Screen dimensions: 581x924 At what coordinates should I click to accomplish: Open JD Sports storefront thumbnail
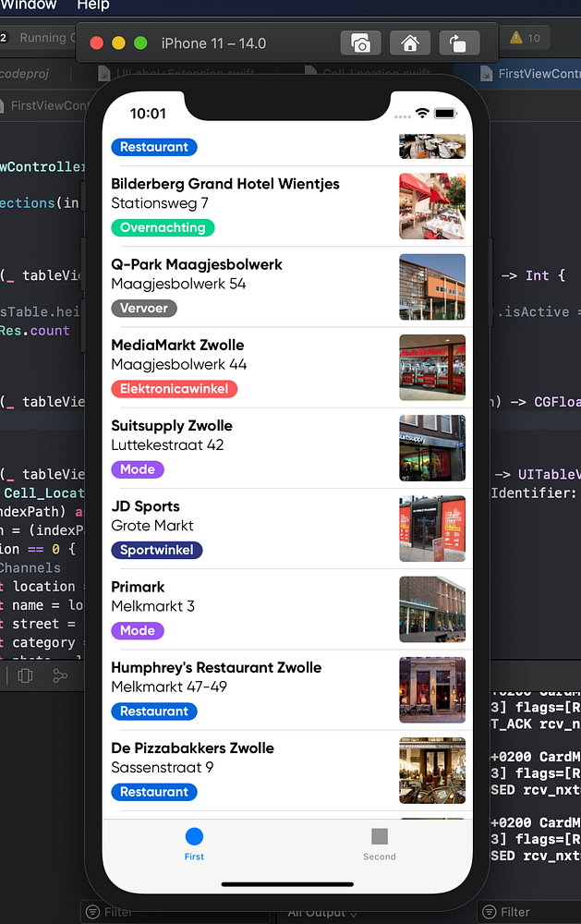(432, 529)
